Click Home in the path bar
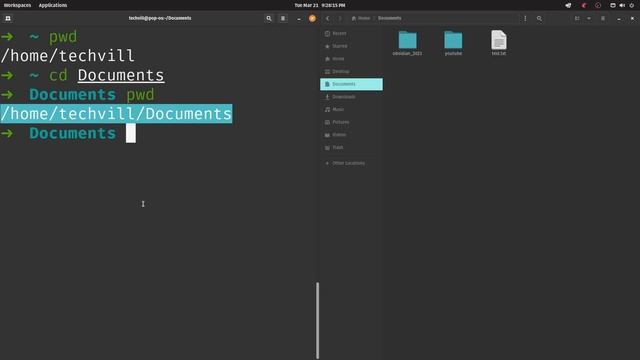 (x=361, y=18)
